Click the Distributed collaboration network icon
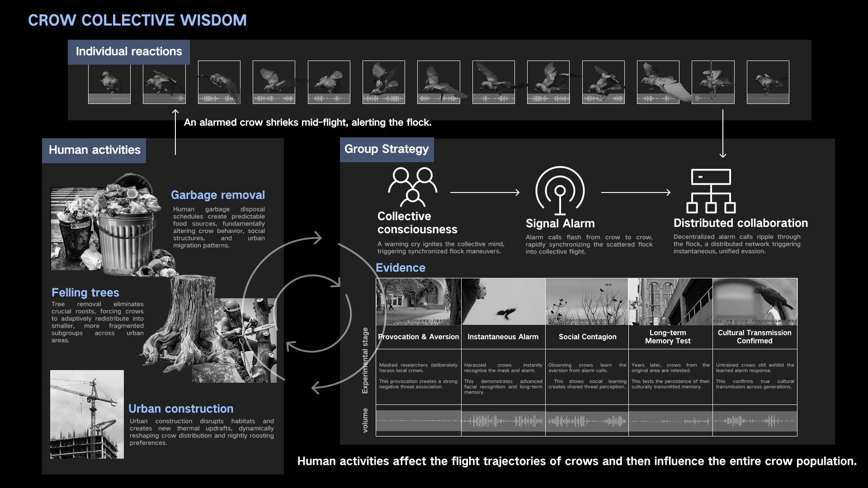The image size is (868, 488). [x=711, y=191]
